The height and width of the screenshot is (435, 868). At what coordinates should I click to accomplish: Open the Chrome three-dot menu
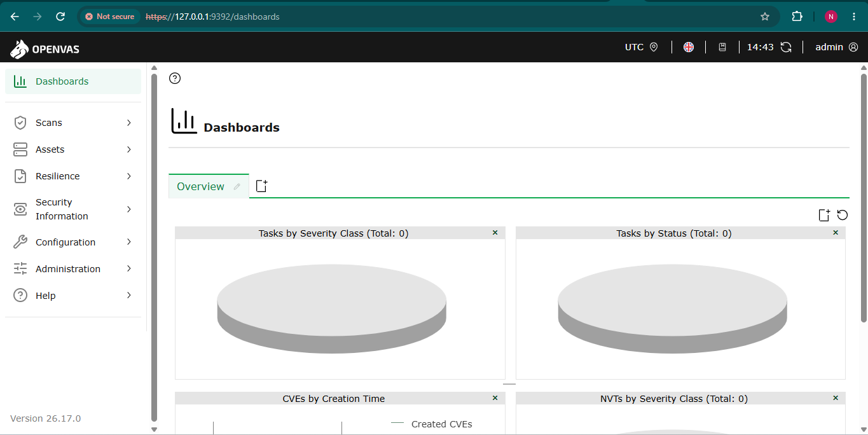click(854, 17)
